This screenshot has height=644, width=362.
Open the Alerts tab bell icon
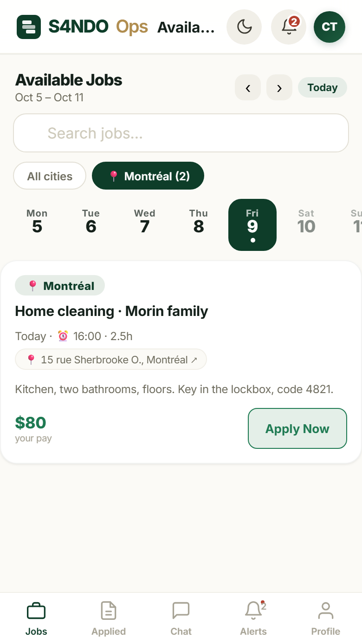tap(253, 611)
